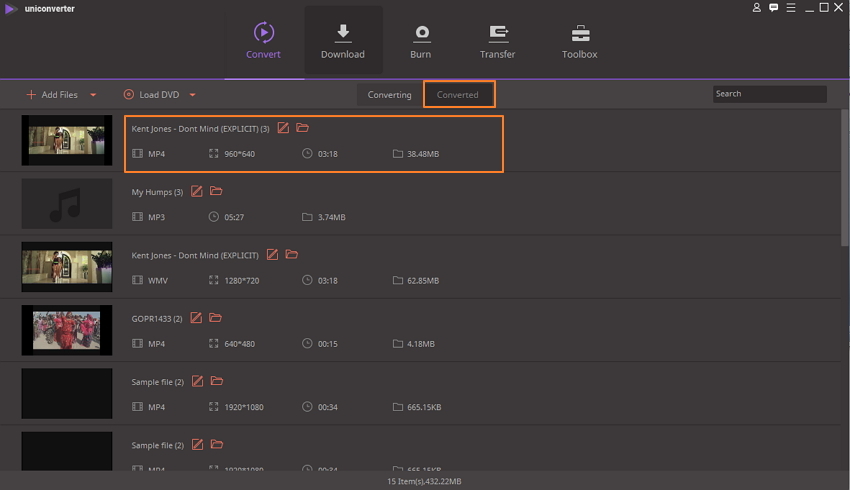This screenshot has height=490, width=850.
Task: Click the 640*480 resolution text
Action: click(240, 344)
